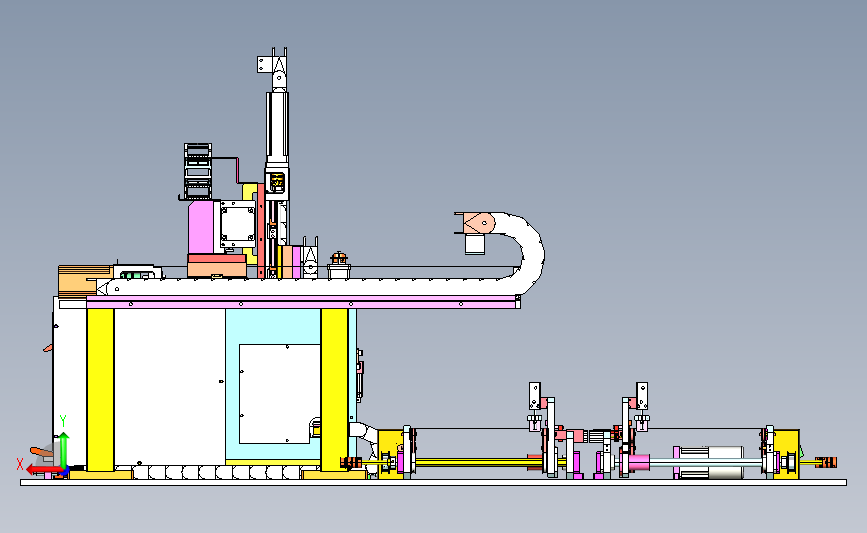Select the cyan machine cover panel
This screenshot has width=867, height=533.
point(273,326)
